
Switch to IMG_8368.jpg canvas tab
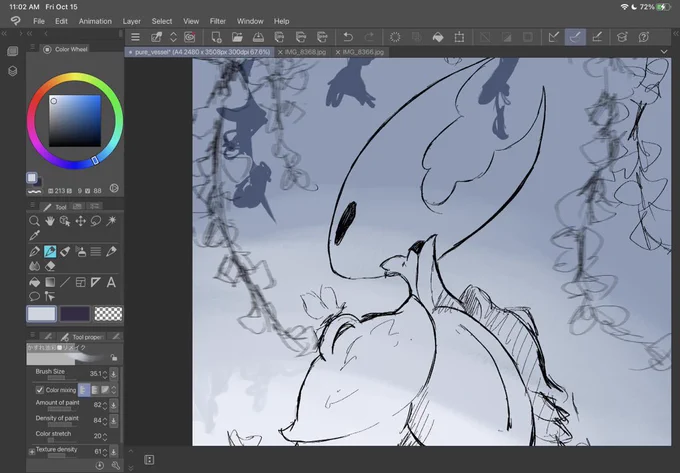tap(305, 52)
